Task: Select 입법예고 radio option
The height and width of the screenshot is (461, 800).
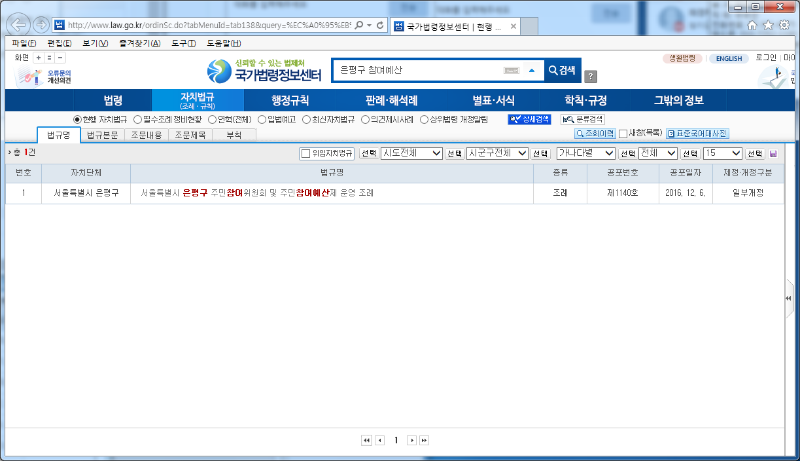Action: (x=262, y=119)
